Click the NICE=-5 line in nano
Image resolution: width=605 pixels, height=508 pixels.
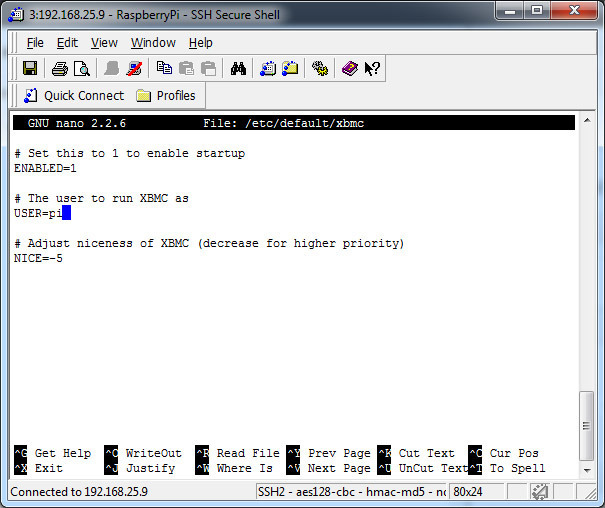(x=38, y=258)
